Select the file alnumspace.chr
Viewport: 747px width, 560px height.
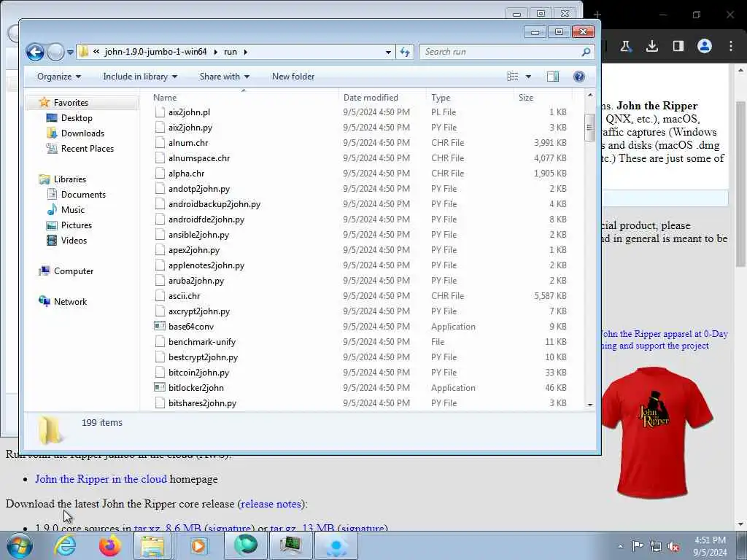(198, 158)
